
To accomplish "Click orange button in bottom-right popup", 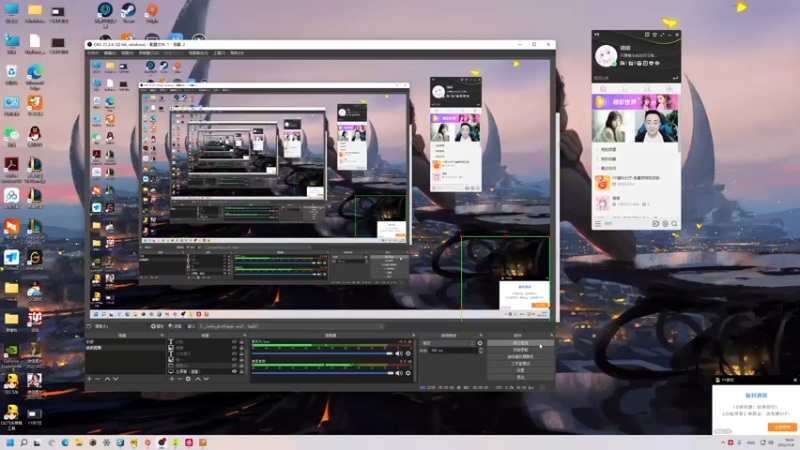I will coord(782,427).
